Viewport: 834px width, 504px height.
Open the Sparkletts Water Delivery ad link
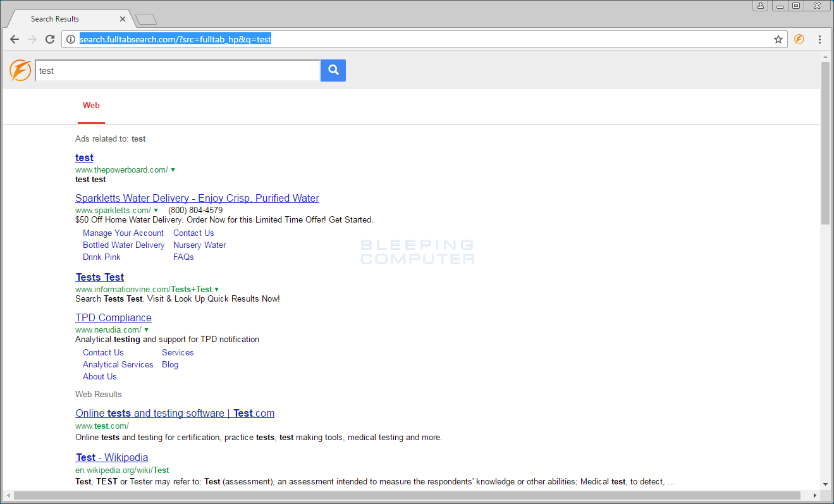tap(197, 198)
